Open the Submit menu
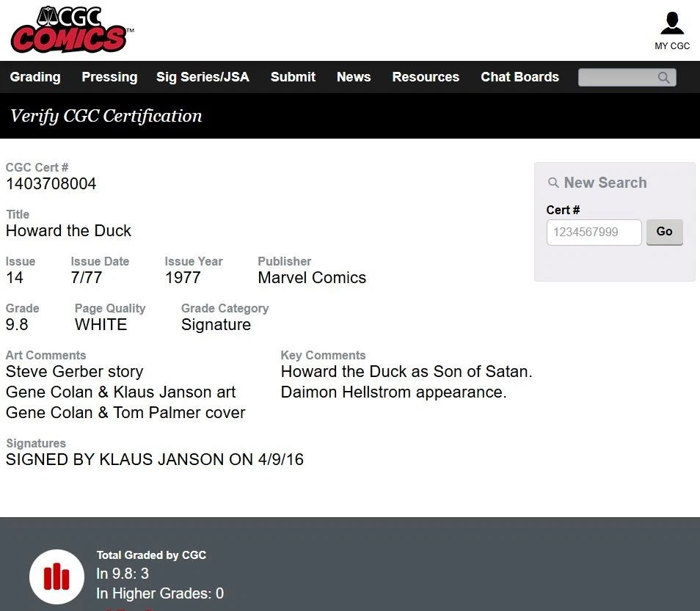This screenshot has height=611, width=700. pyautogui.click(x=293, y=77)
